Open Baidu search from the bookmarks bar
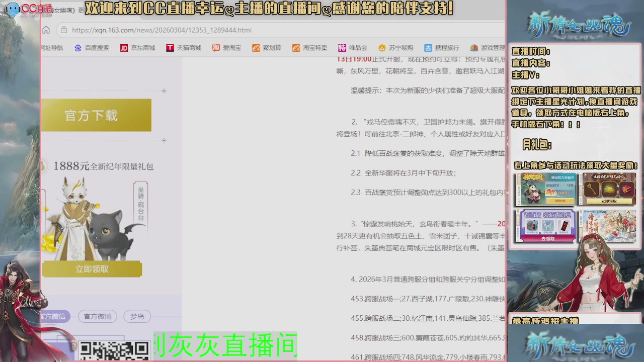The image size is (644, 362). click(x=92, y=48)
